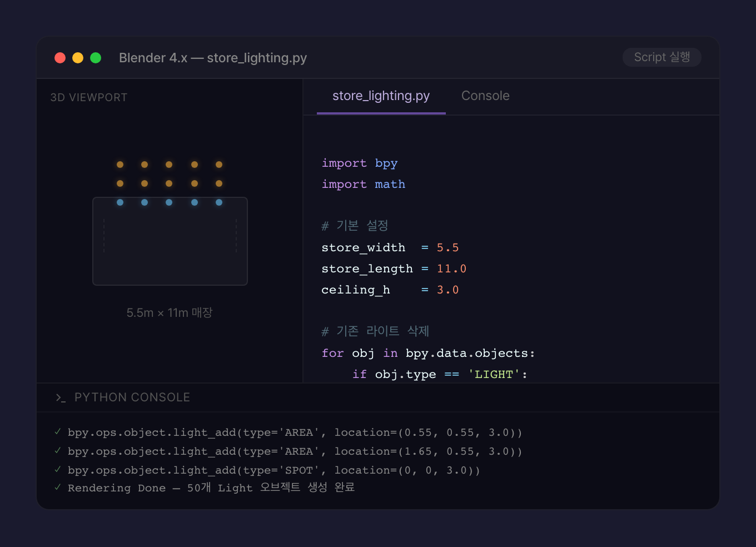Select the store_lighting.py tab
Image resolution: width=756 pixels, height=547 pixels.
click(x=381, y=96)
